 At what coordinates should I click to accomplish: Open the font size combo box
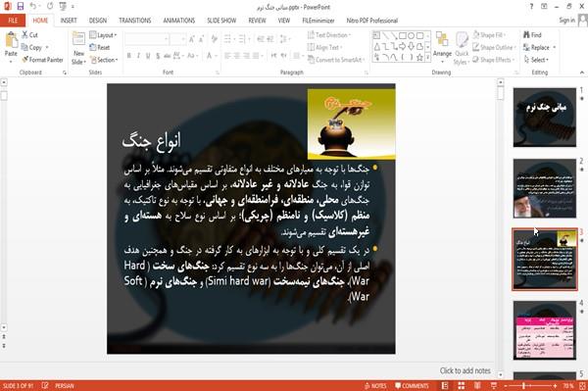[177, 39]
